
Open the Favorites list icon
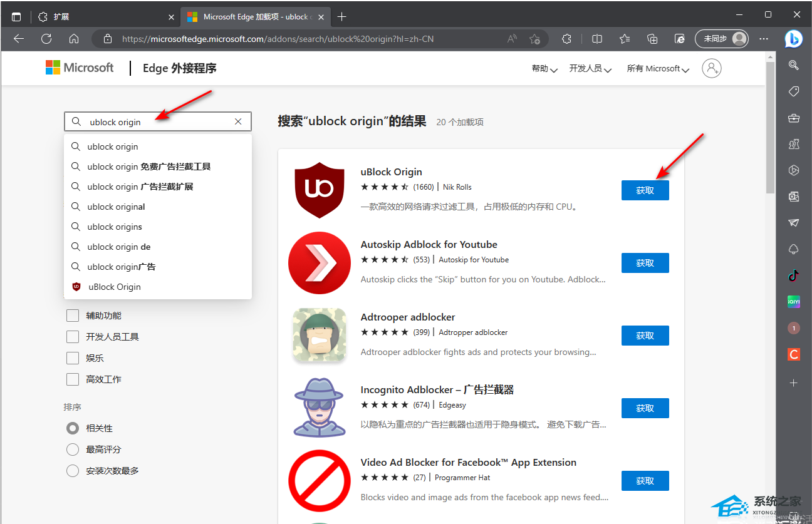pos(625,39)
